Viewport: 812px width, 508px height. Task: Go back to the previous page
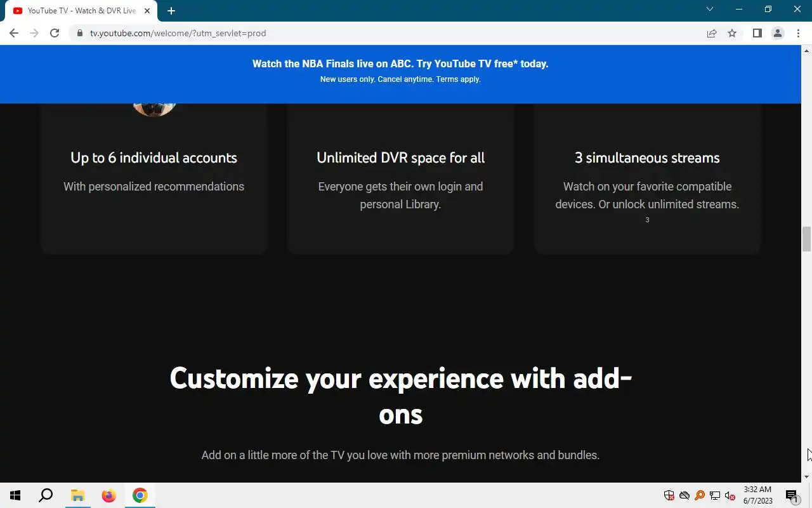coord(14,33)
